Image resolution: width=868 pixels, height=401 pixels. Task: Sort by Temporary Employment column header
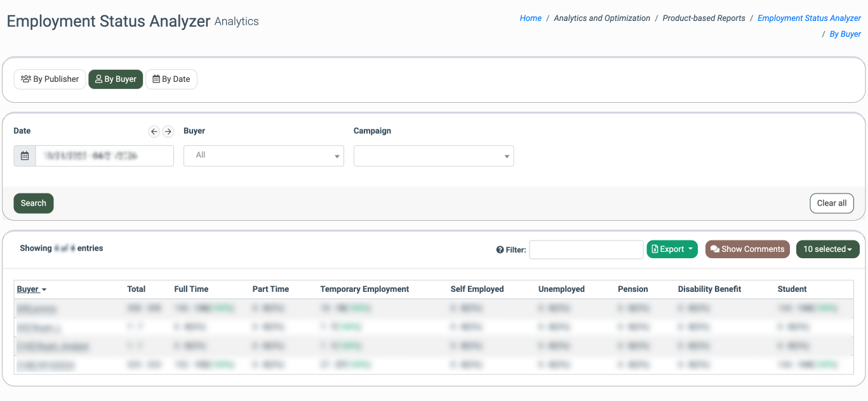[x=364, y=289]
